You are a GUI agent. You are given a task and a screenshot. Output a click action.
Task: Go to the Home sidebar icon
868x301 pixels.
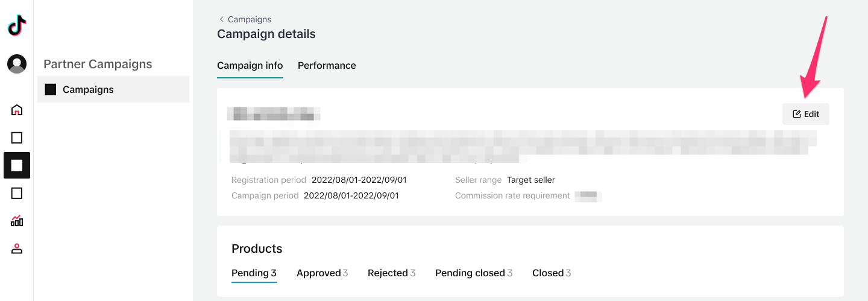tap(17, 110)
